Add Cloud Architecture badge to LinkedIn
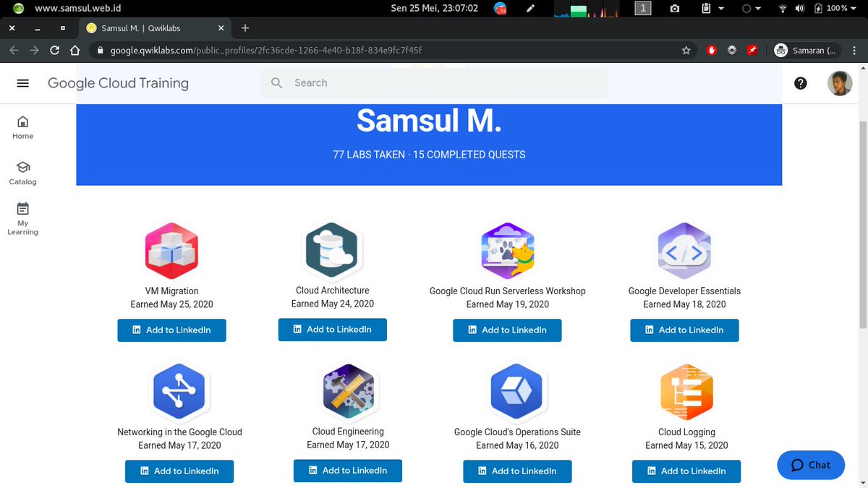868x488 pixels. pos(333,329)
